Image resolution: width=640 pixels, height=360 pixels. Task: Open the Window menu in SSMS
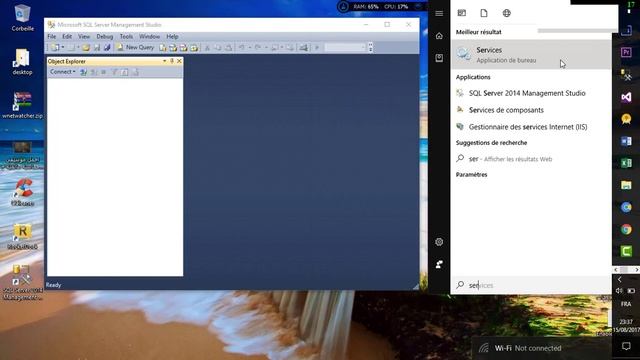pos(149,37)
